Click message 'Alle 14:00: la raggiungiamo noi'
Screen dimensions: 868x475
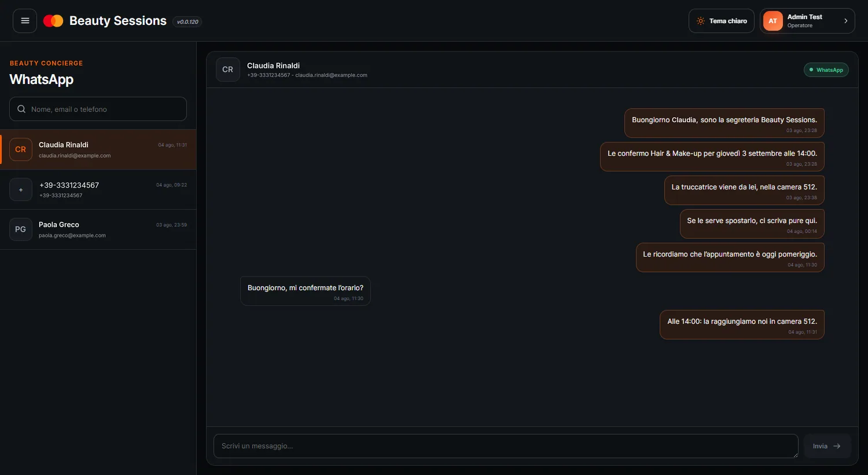pyautogui.click(x=742, y=325)
